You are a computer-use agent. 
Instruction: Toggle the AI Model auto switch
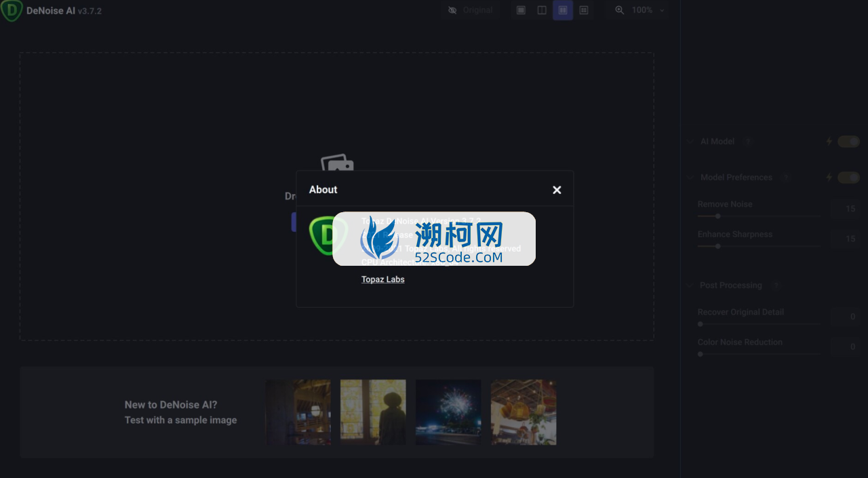pos(848,142)
